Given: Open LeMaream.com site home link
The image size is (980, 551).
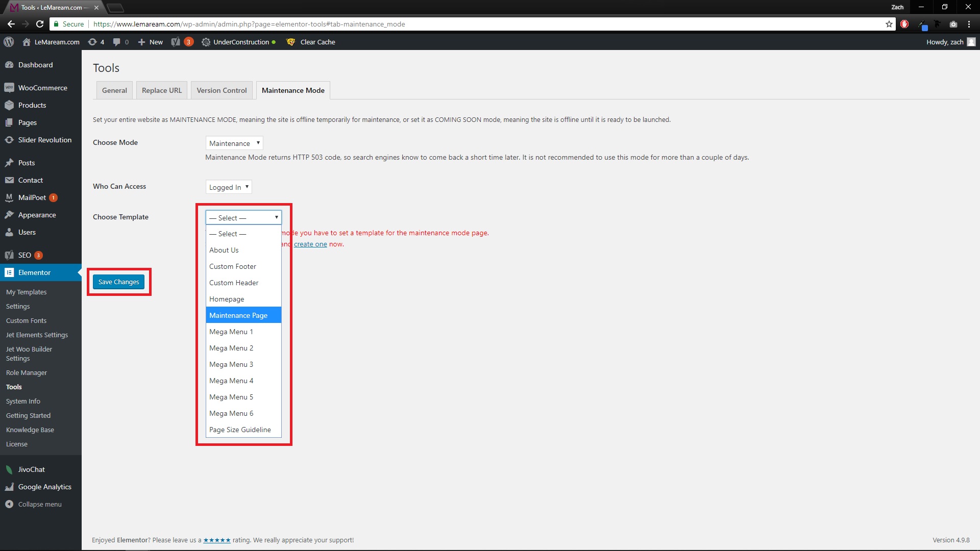Looking at the screenshot, I should coord(51,42).
